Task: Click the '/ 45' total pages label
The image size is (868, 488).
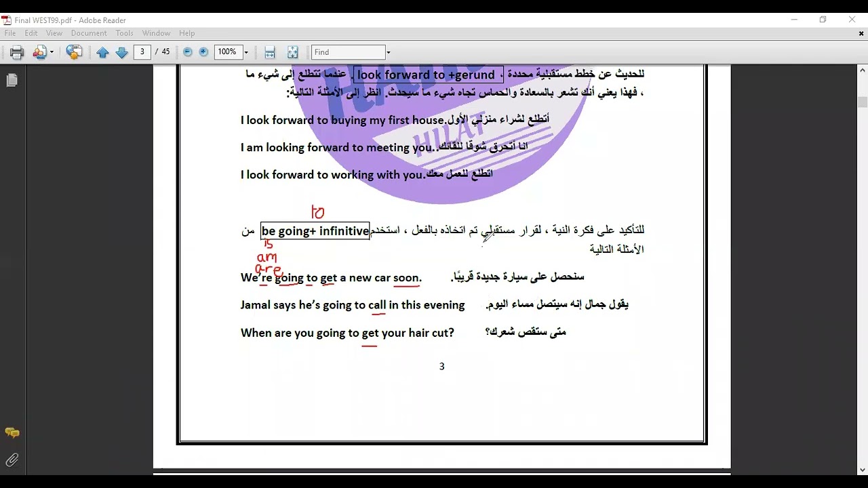Action: [x=162, y=52]
